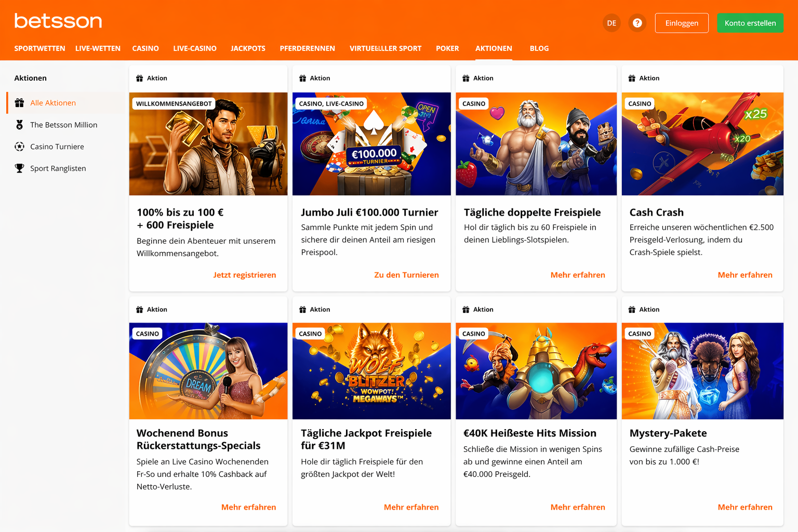
Task: Follow the Zu den Turnieren link
Action: tap(407, 275)
